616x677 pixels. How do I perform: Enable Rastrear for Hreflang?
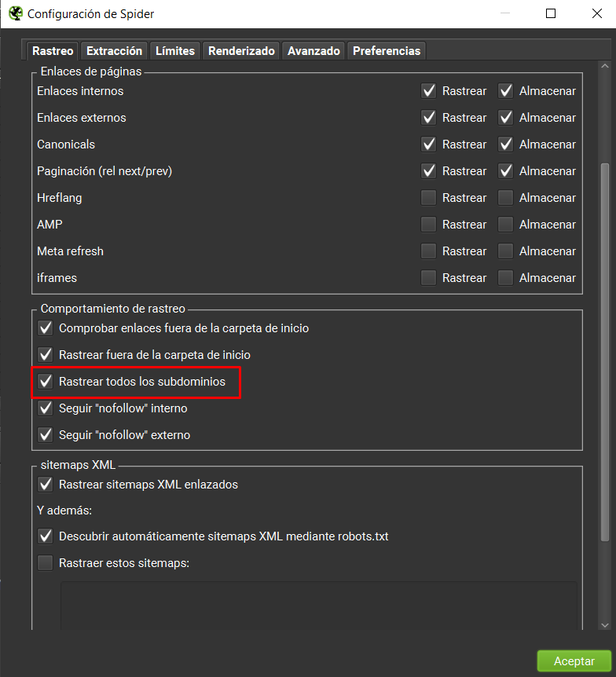pyautogui.click(x=428, y=197)
